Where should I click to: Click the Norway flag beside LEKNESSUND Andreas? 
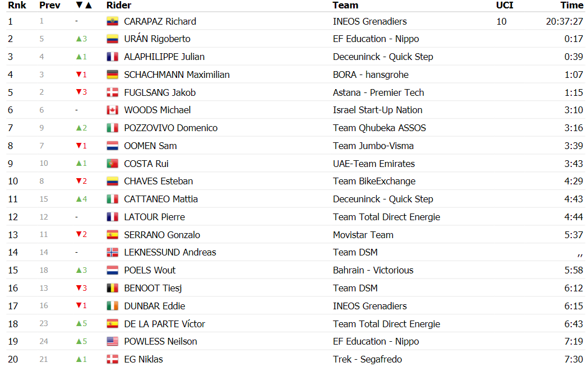coord(113,253)
